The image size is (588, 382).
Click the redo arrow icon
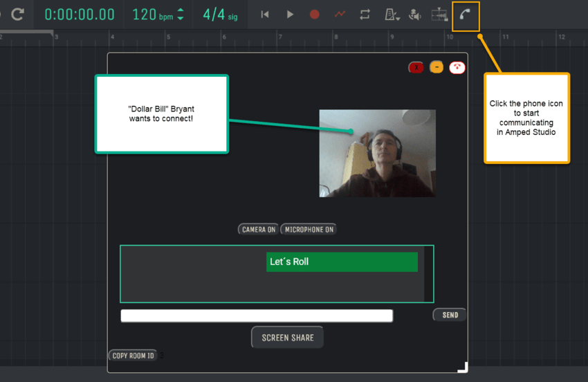tap(17, 15)
